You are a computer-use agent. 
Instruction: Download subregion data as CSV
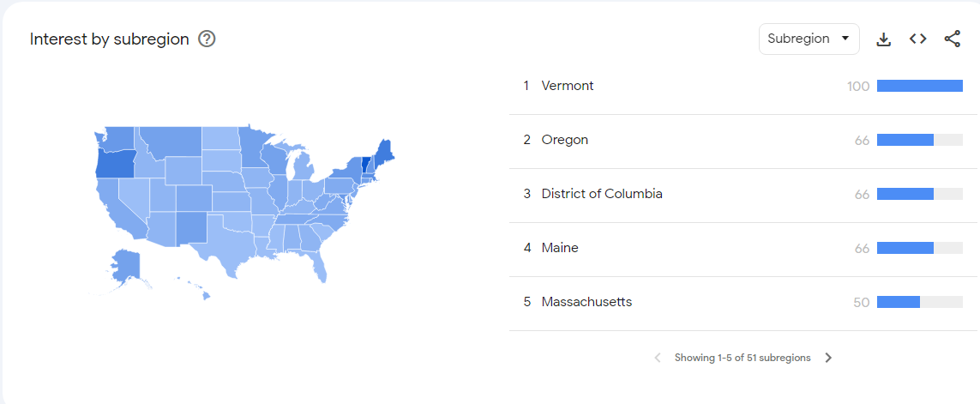point(884,39)
